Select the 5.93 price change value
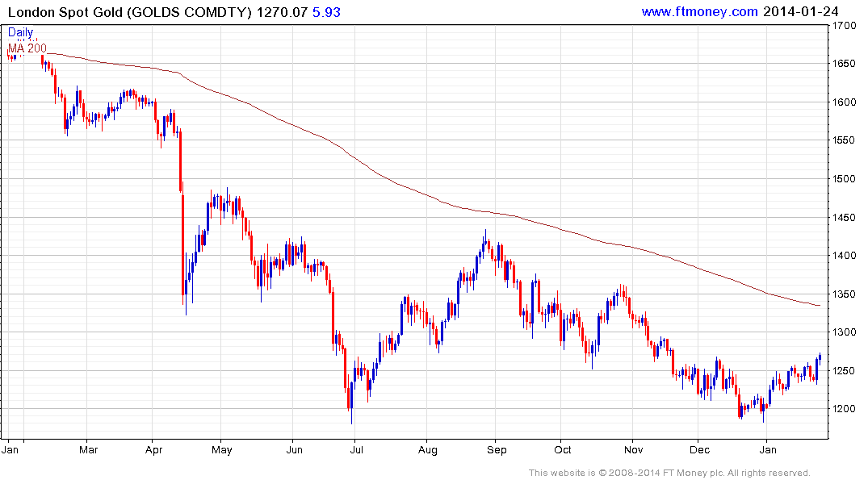This screenshot has width=868, height=484. [326, 12]
